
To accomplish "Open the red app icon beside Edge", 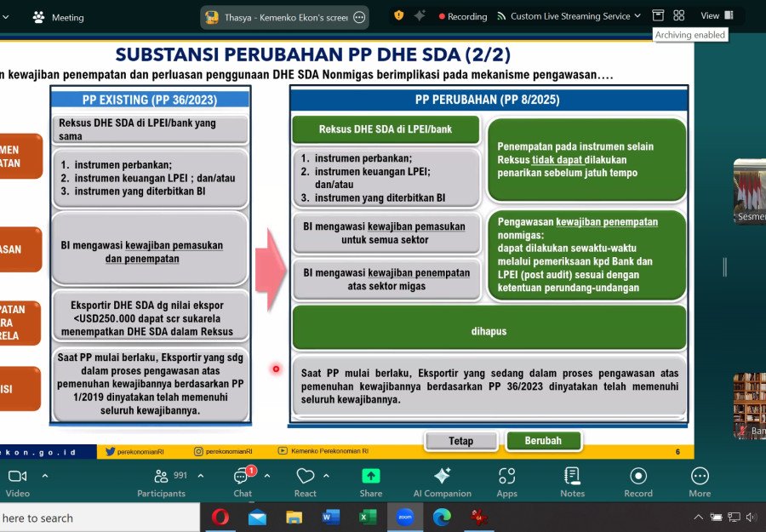I will tap(478, 517).
